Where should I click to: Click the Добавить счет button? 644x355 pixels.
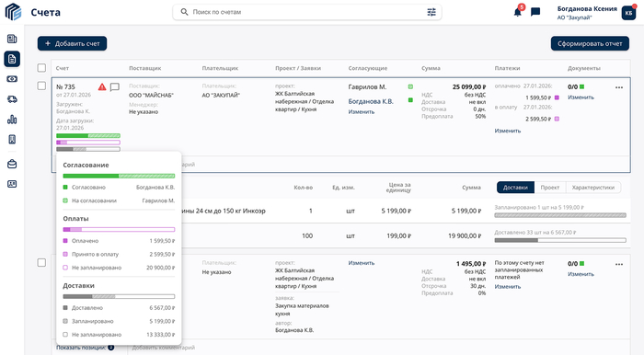(73, 43)
